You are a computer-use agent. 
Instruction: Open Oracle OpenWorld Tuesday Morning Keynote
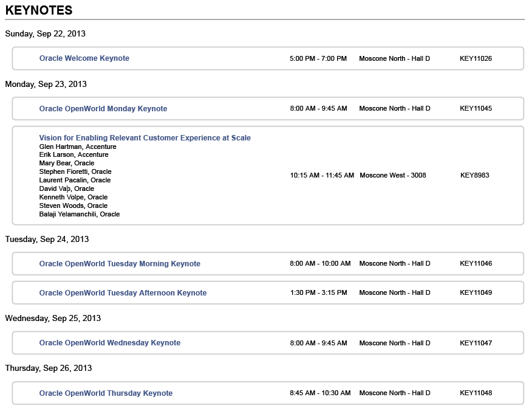click(120, 264)
